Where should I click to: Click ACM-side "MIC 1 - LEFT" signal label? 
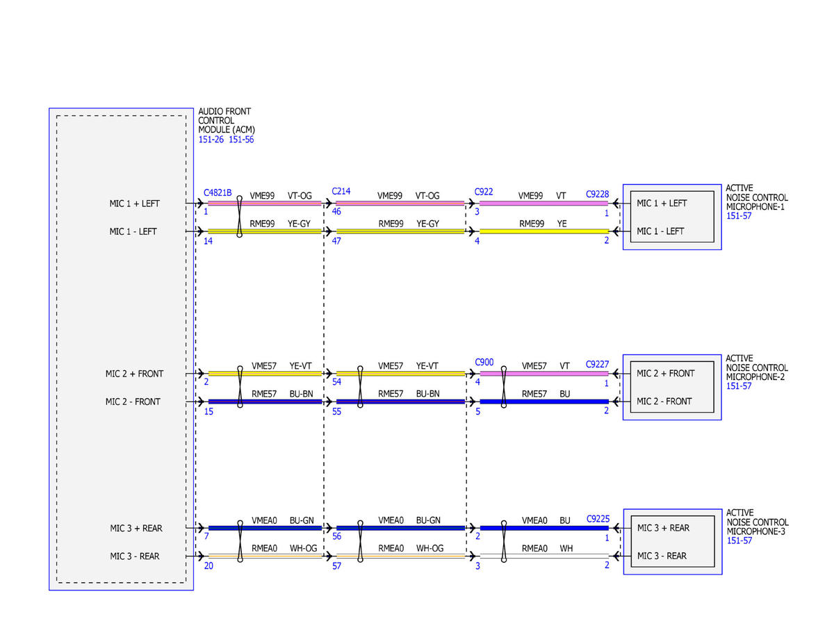[133, 231]
